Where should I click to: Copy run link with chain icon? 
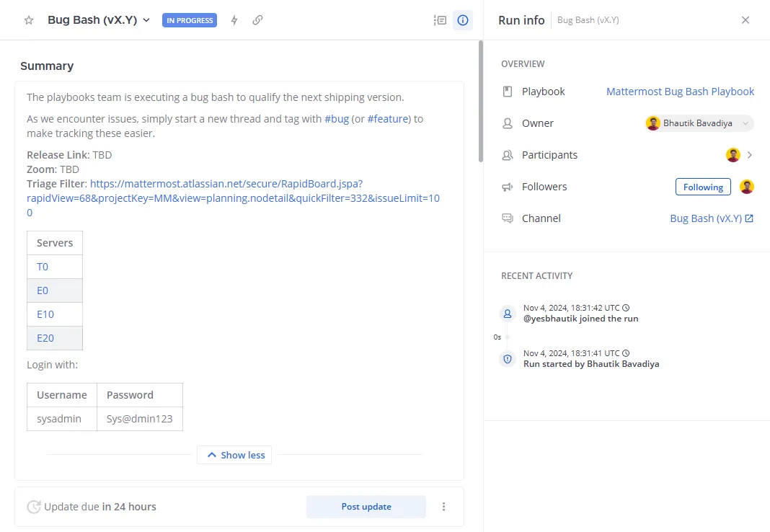tap(258, 20)
